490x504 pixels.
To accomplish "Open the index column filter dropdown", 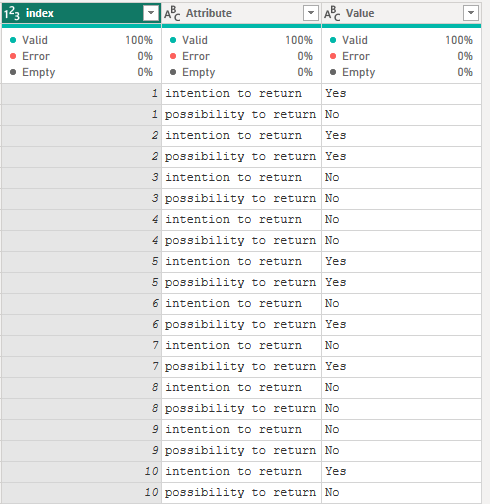I will click(x=151, y=13).
